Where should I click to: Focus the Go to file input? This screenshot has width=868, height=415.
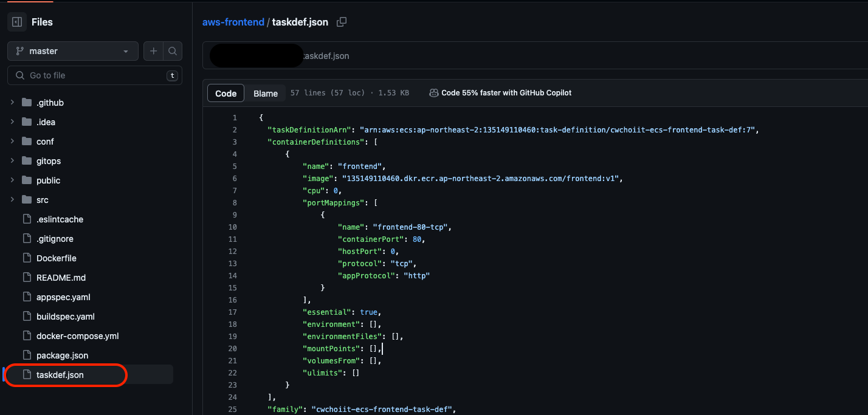coord(95,75)
